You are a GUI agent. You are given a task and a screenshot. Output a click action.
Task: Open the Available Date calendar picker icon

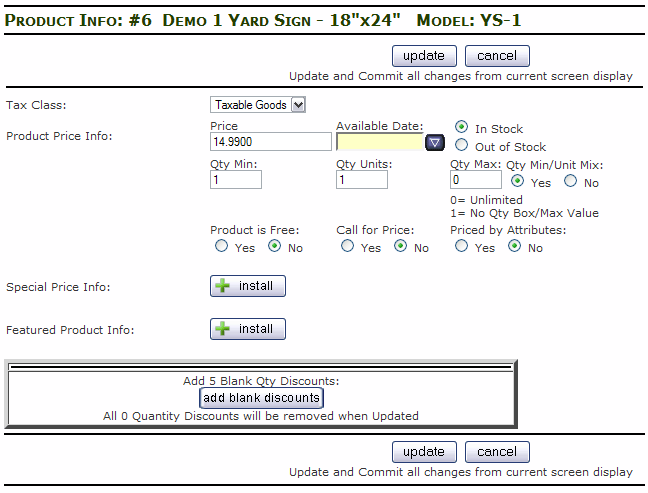(x=435, y=142)
